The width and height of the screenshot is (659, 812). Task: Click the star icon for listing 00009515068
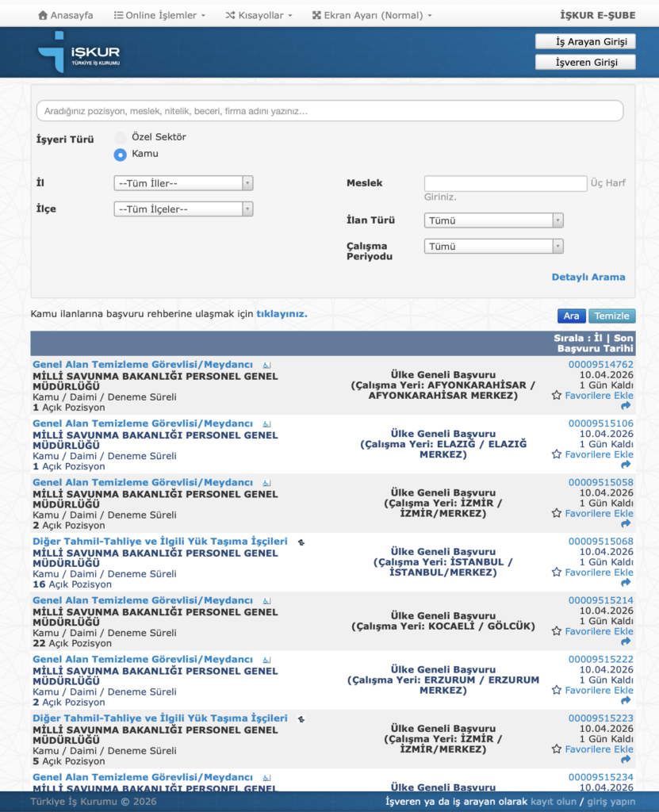[x=557, y=572]
